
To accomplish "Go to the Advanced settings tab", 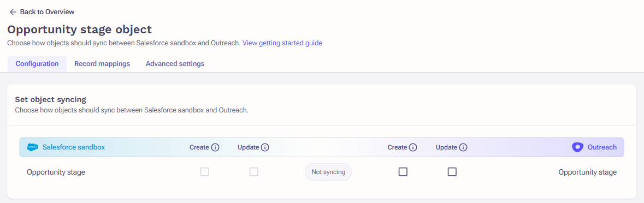I will (x=175, y=64).
